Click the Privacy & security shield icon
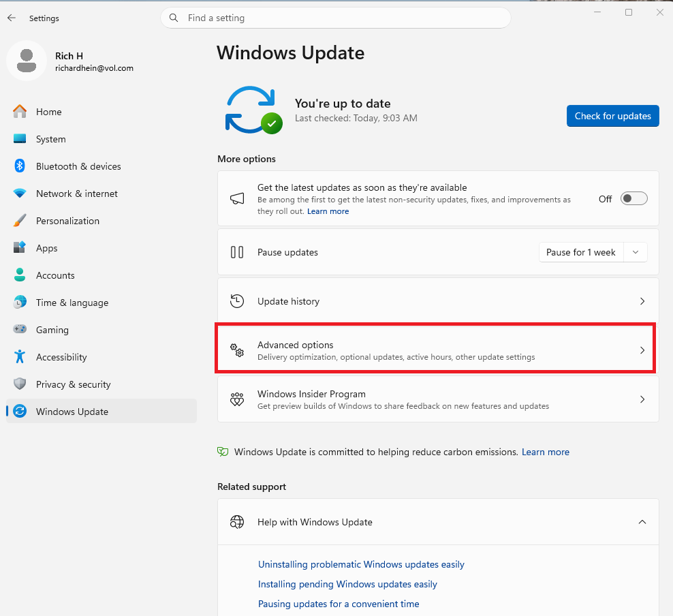Image resolution: width=673 pixels, height=616 pixels. click(20, 384)
